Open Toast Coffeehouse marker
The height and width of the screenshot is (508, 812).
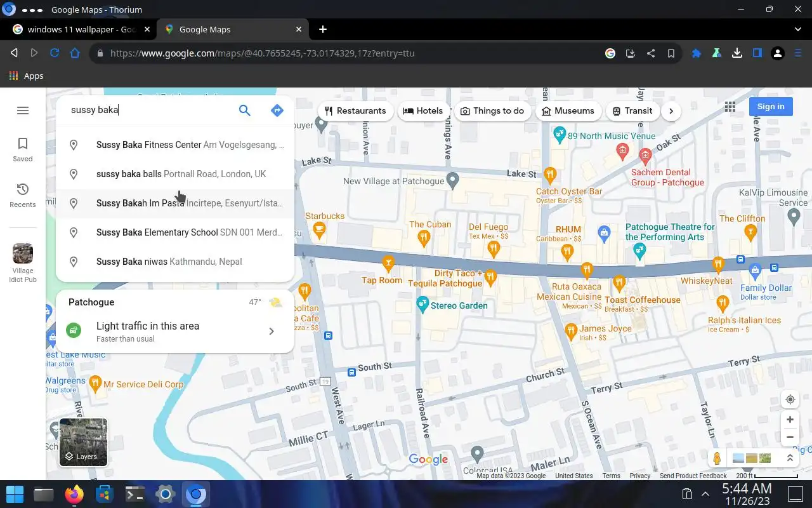[619, 283]
